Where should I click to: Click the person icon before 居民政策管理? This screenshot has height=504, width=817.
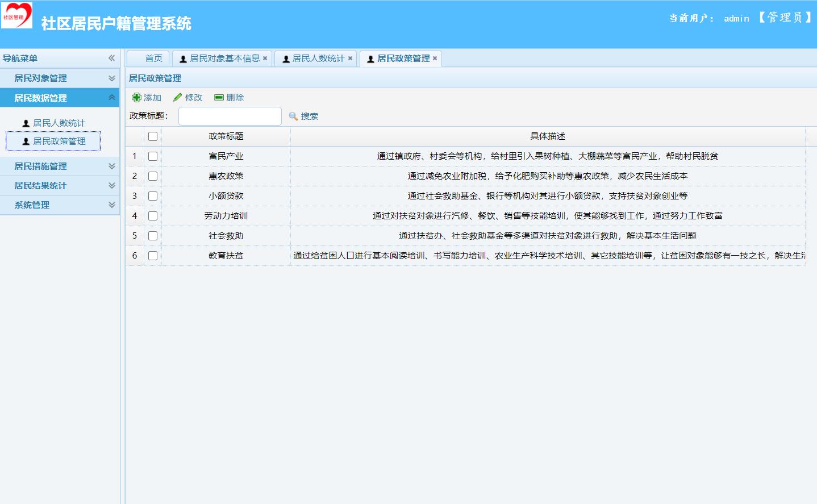25,141
